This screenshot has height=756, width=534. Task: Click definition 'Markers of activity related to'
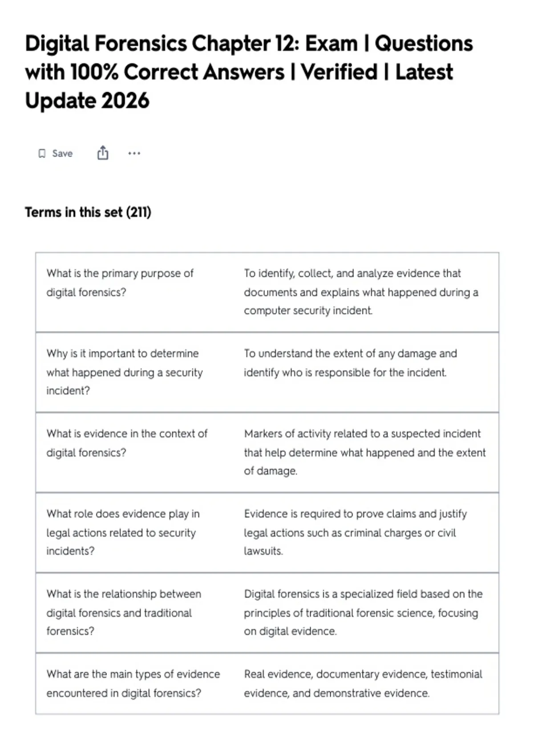(365, 452)
